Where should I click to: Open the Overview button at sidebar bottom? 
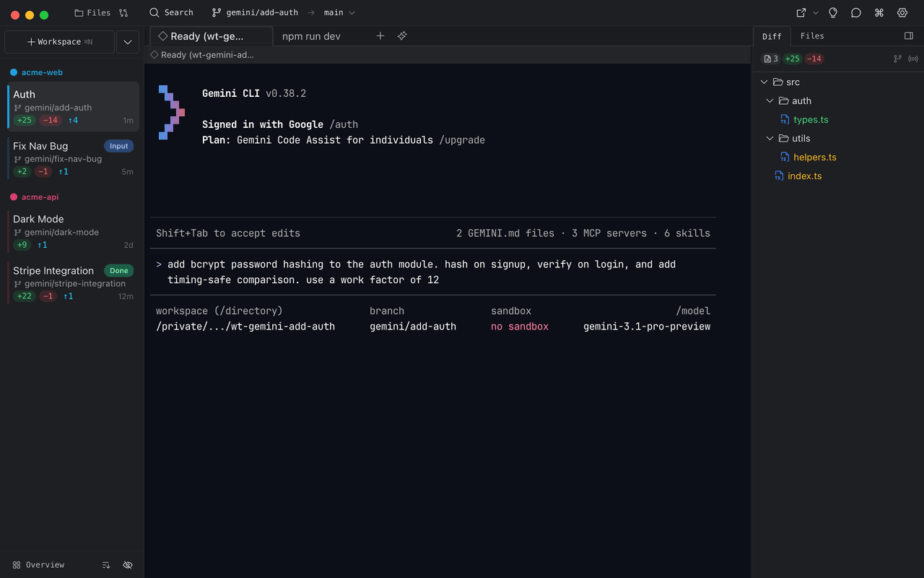point(39,565)
